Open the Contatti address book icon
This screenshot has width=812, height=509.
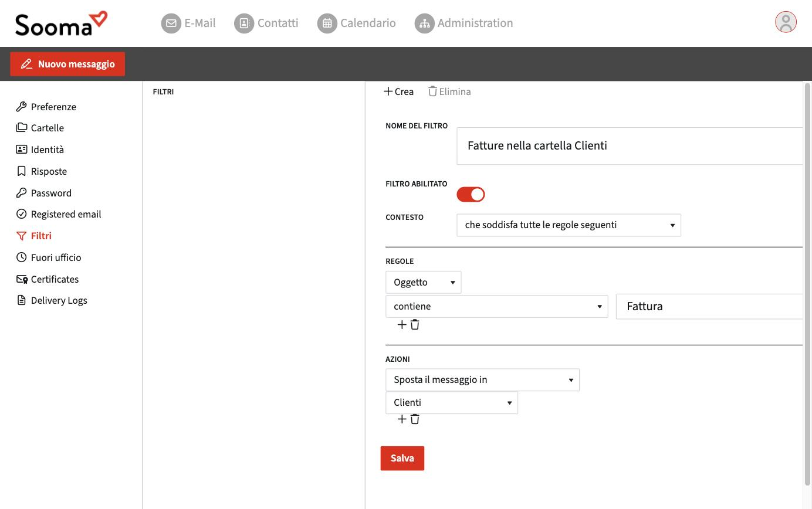tap(244, 23)
